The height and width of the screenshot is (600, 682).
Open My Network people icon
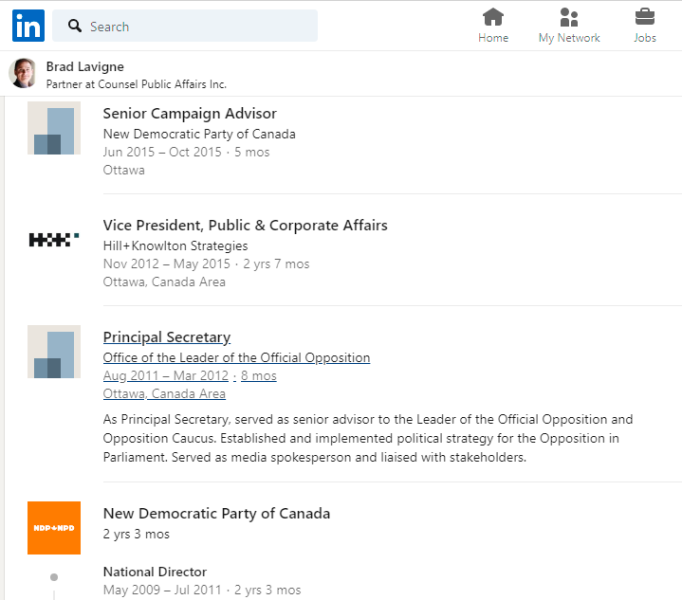pyautogui.click(x=569, y=17)
